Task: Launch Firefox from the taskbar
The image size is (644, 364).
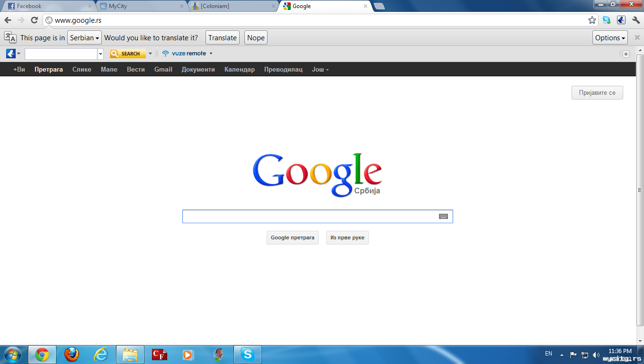Action: tap(72, 355)
